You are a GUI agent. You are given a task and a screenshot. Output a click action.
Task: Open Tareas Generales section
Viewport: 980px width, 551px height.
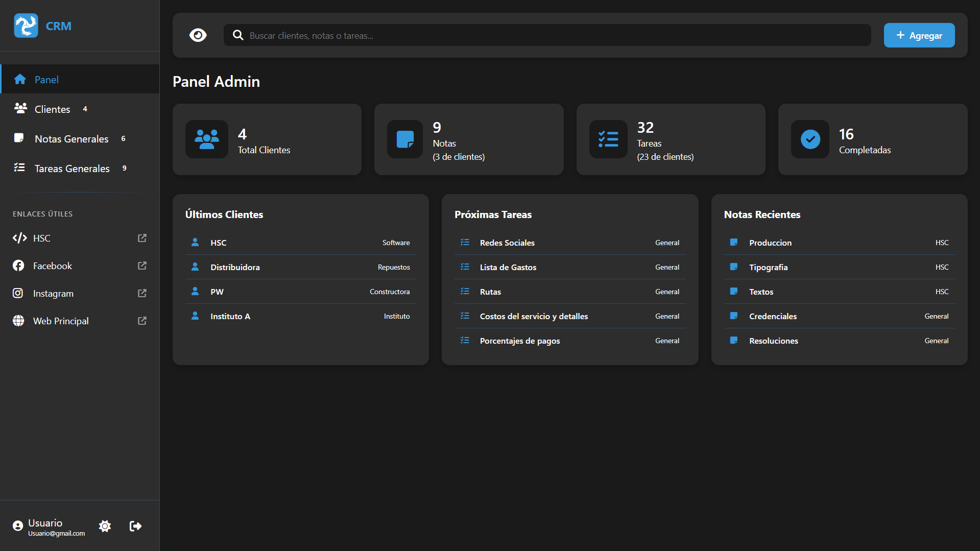(80, 168)
